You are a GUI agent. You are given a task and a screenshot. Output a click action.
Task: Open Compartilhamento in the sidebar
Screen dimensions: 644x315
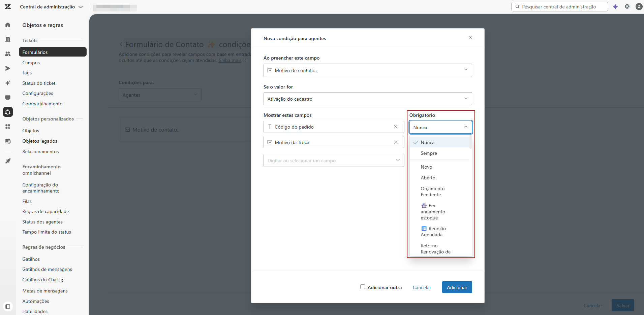42,104
